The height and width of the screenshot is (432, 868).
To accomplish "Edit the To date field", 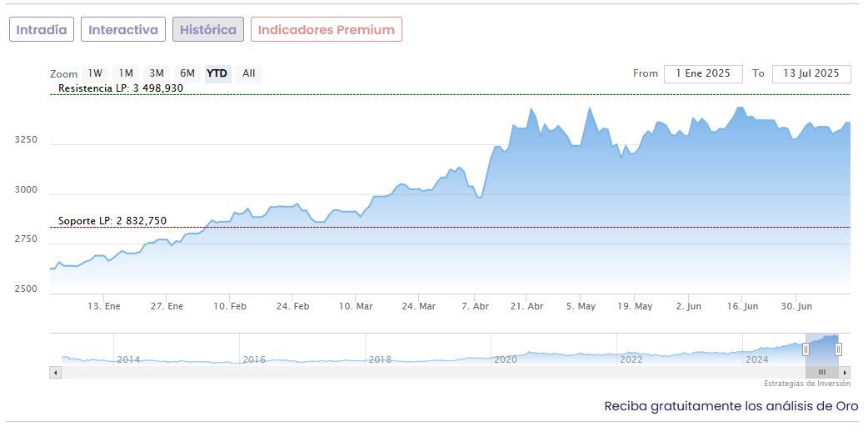I will pyautogui.click(x=811, y=73).
